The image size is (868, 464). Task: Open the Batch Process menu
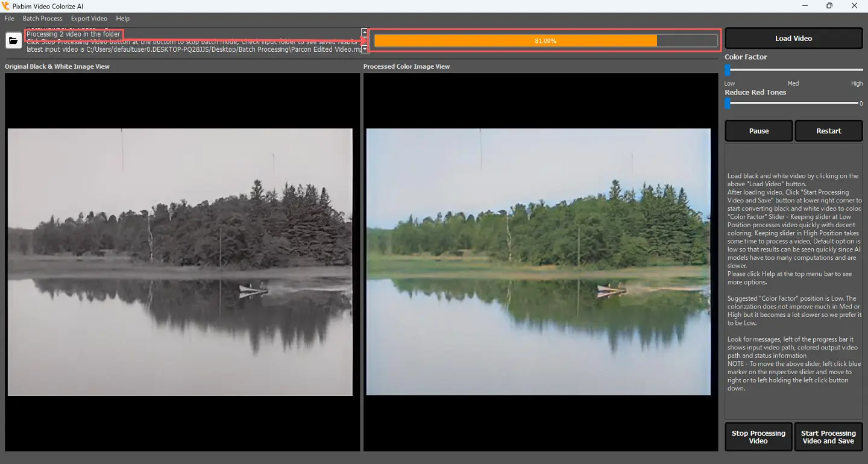coord(43,19)
